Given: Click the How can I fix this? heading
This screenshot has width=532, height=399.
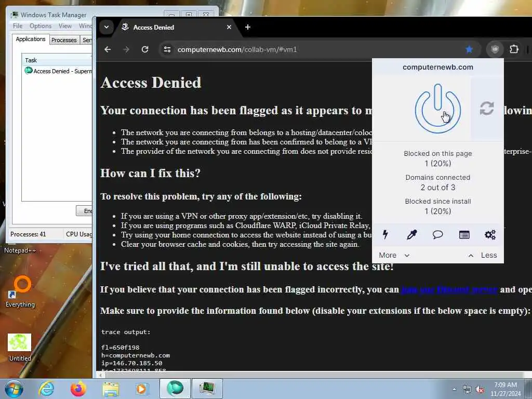Looking at the screenshot, I should (150, 173).
